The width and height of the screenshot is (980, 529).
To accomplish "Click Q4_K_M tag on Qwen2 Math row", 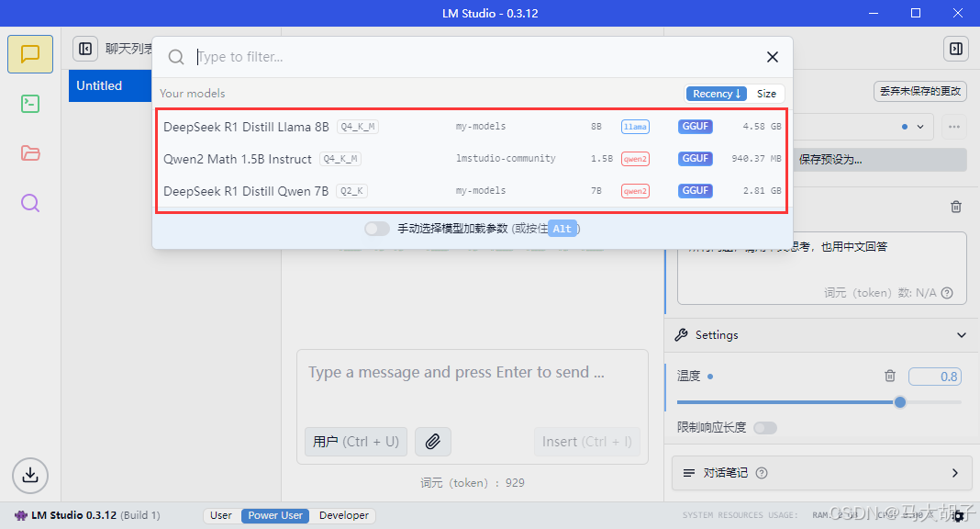I will pos(340,159).
